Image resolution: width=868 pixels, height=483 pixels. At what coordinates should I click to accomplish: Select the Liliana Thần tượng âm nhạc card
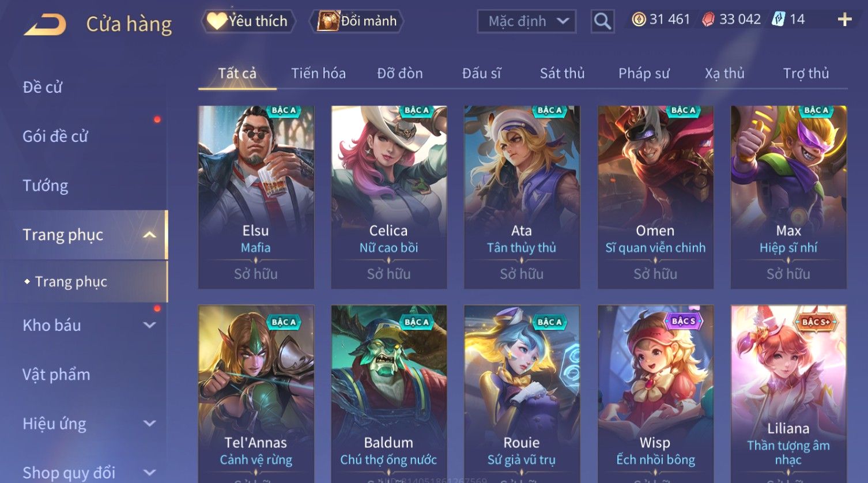(788, 394)
